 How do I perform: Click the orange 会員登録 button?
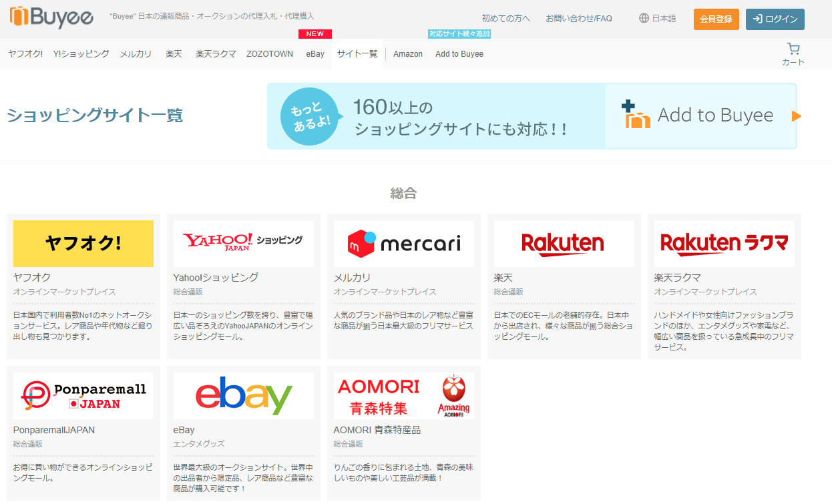pos(716,19)
